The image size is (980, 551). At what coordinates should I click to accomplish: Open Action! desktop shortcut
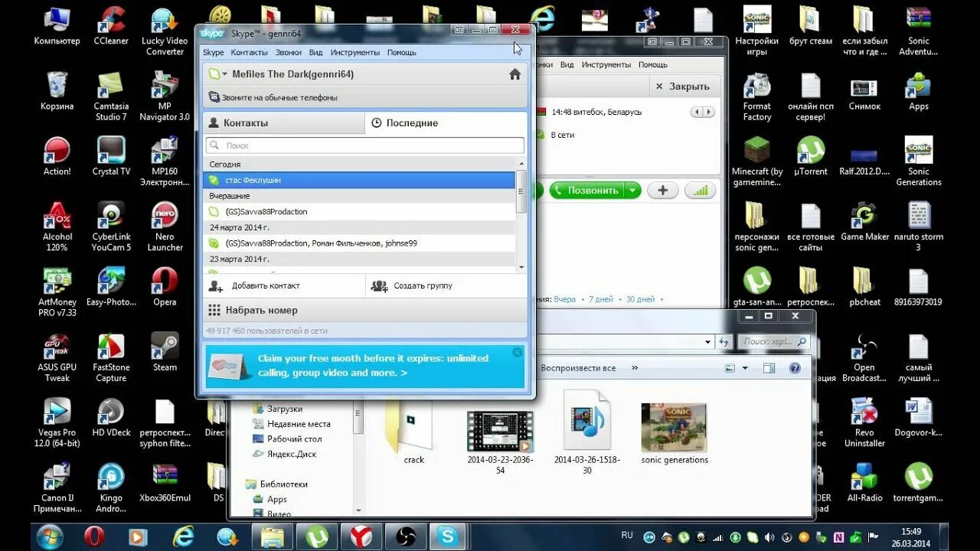click(x=57, y=156)
